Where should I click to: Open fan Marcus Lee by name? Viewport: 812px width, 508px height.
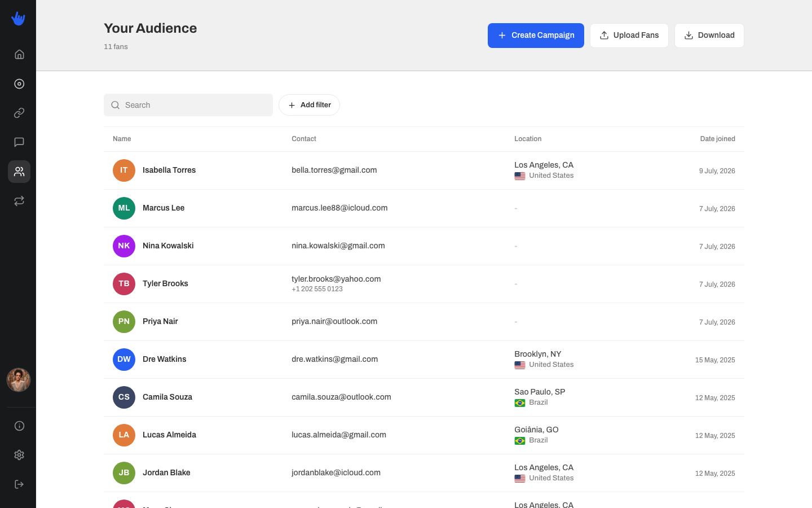[164, 208]
